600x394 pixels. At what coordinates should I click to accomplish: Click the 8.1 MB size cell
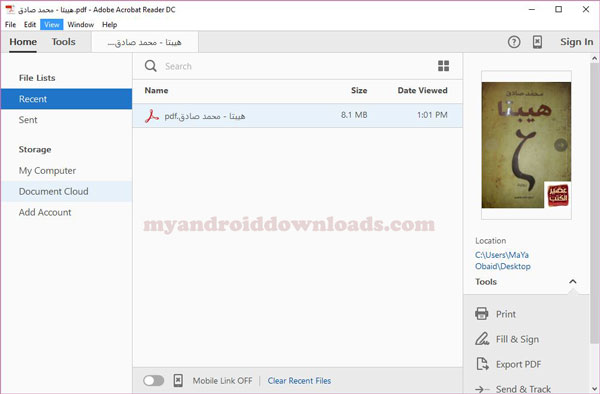(x=354, y=115)
